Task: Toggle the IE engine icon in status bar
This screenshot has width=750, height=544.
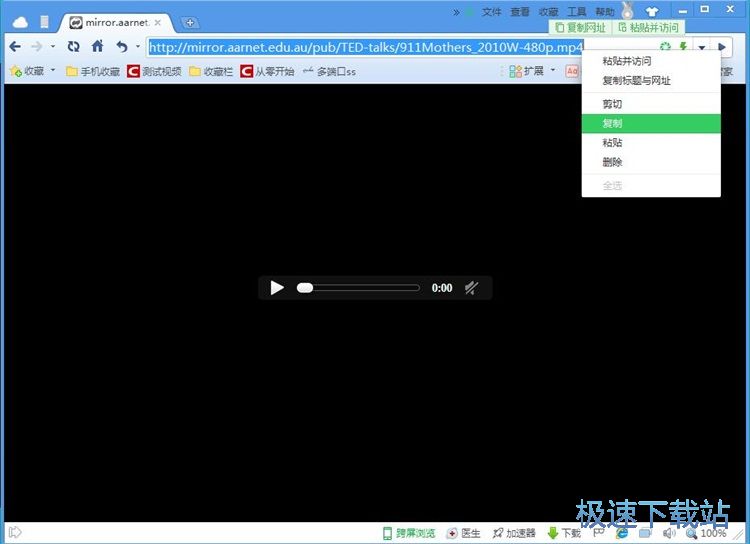Action: [x=622, y=533]
